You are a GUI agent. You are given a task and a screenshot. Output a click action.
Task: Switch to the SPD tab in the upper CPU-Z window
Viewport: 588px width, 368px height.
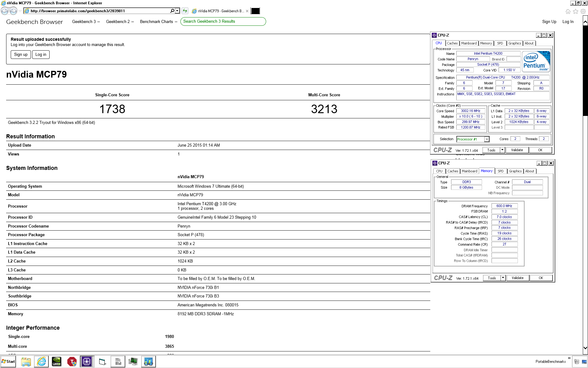pyautogui.click(x=500, y=43)
